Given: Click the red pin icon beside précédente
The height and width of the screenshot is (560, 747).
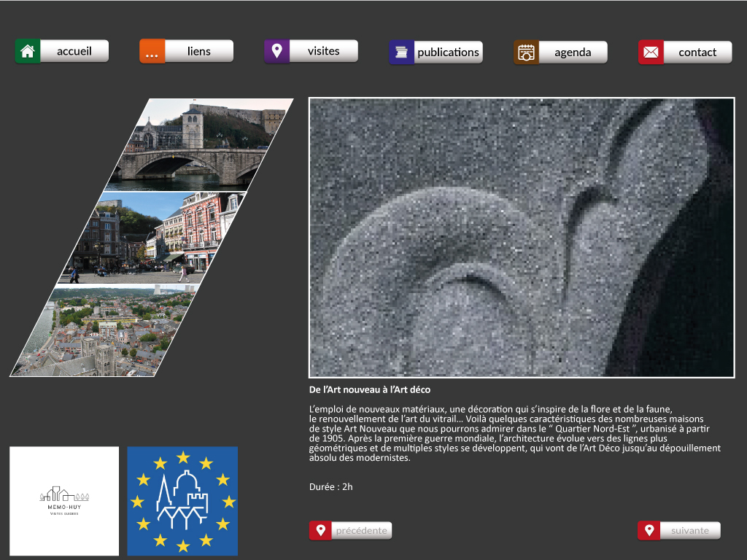Looking at the screenshot, I should [x=320, y=530].
